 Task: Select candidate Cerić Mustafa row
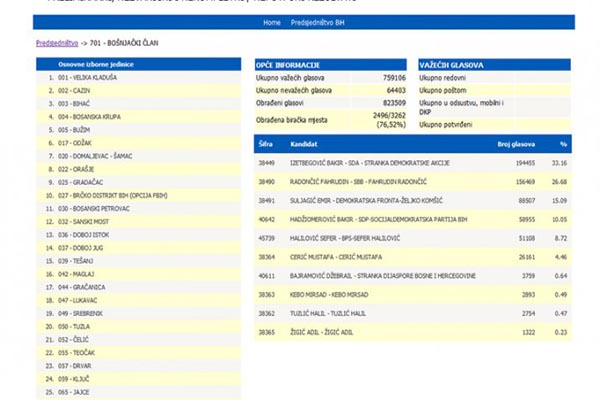point(413,257)
